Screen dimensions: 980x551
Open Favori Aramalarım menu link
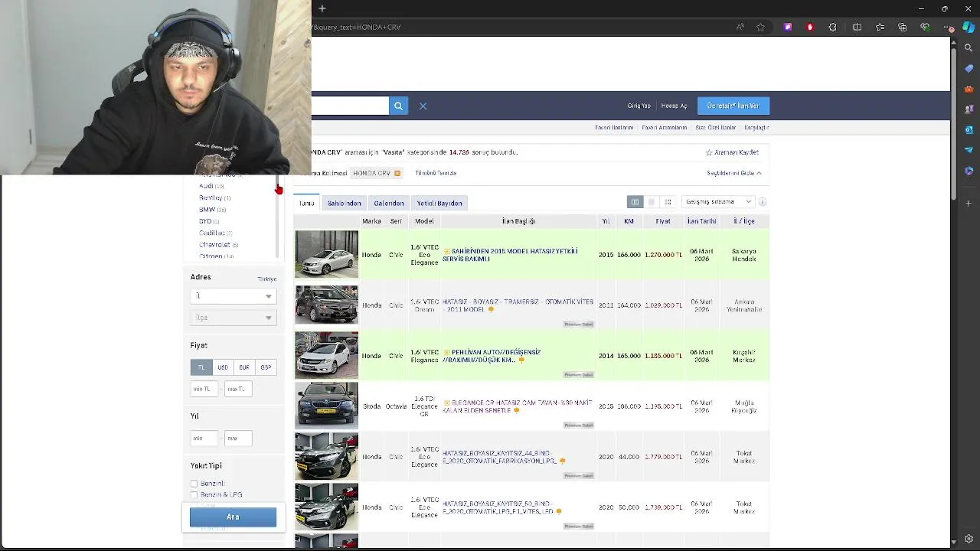coord(664,128)
